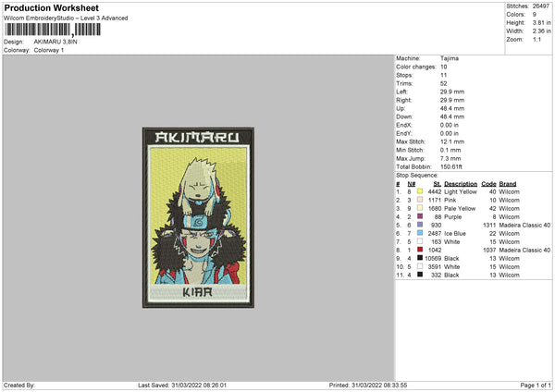
Task: Click the Right label
Action: 403,100
